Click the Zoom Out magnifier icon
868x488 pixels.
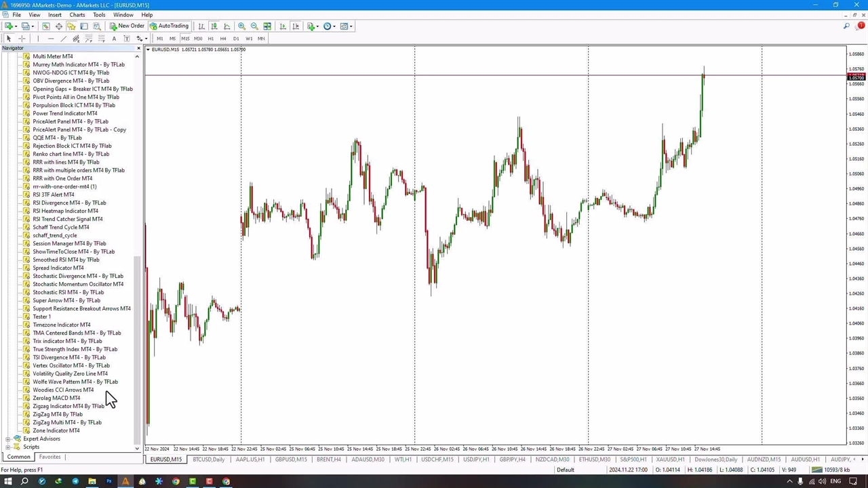254,26
